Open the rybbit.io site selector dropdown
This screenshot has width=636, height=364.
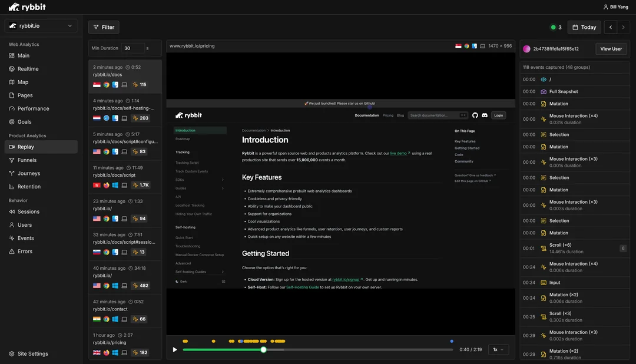click(x=41, y=26)
